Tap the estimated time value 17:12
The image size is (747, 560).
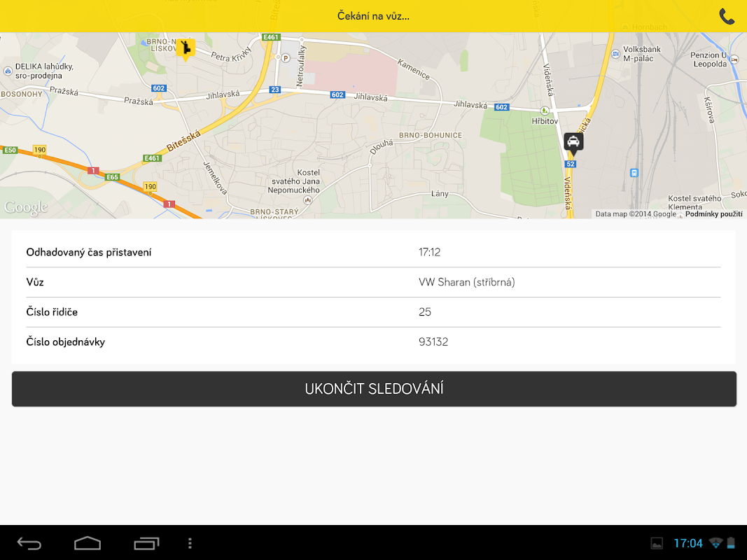click(x=429, y=253)
